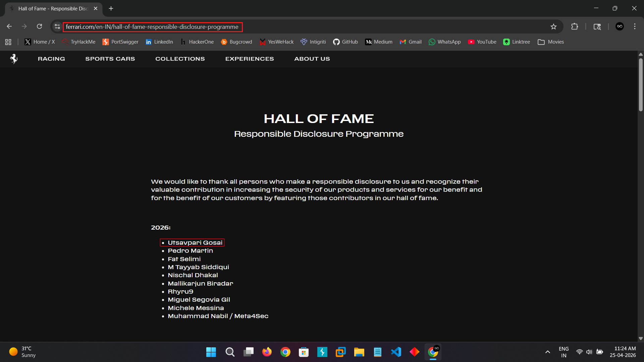Open Gmail bookmark

411,42
